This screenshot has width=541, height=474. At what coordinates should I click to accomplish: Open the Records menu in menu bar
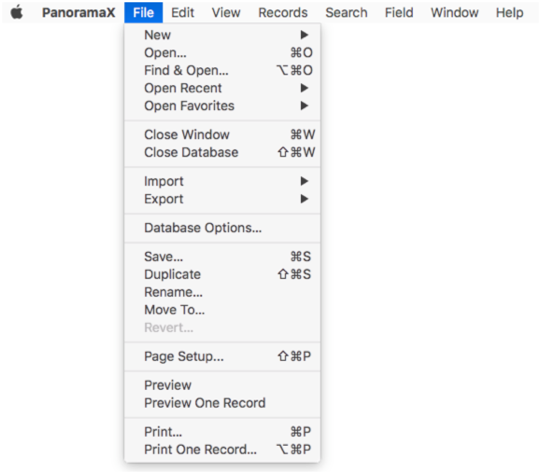pyautogui.click(x=283, y=13)
